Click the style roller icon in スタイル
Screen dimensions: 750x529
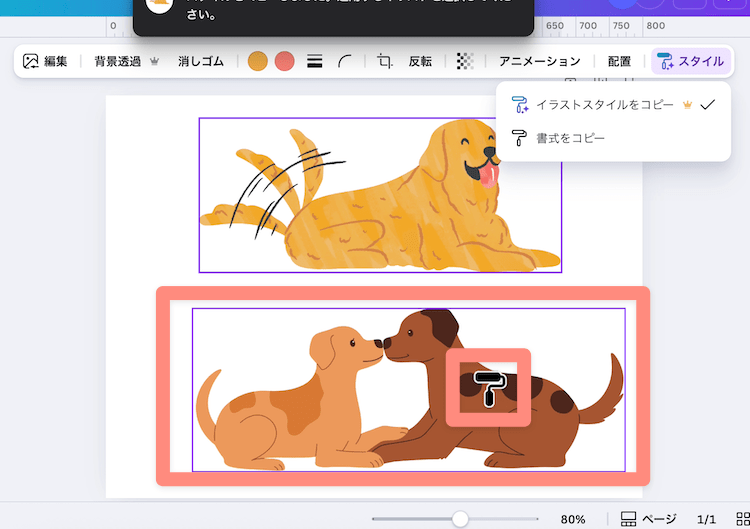pyautogui.click(x=665, y=61)
